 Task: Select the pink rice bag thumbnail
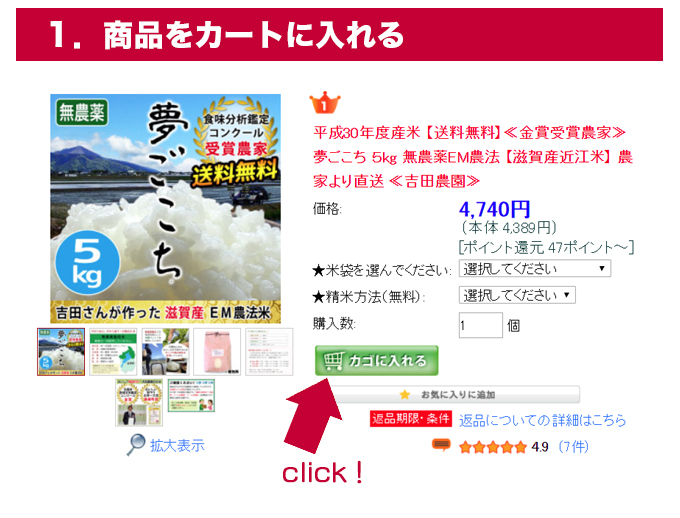click(217, 352)
